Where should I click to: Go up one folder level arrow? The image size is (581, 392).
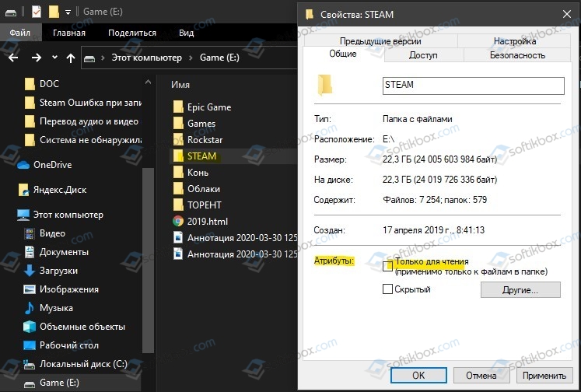(x=71, y=58)
